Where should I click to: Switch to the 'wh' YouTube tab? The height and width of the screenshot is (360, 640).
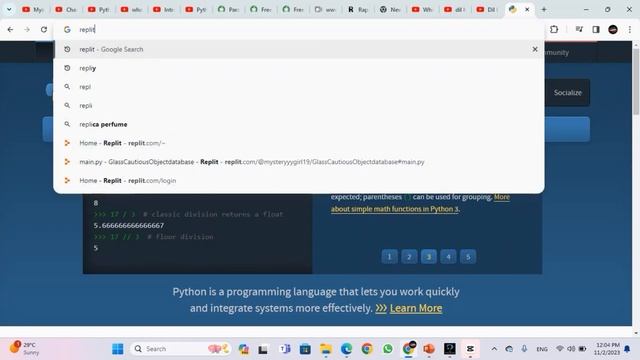click(x=131, y=9)
